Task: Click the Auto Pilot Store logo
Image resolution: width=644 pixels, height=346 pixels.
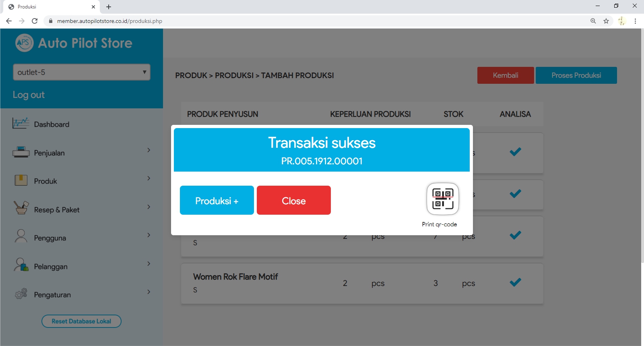Action: [24, 43]
